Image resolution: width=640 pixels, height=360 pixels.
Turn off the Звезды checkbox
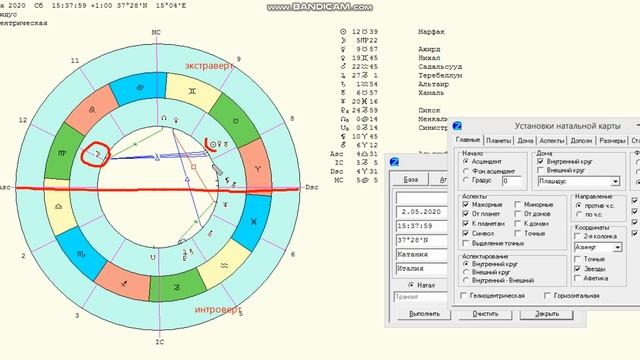click(x=578, y=269)
